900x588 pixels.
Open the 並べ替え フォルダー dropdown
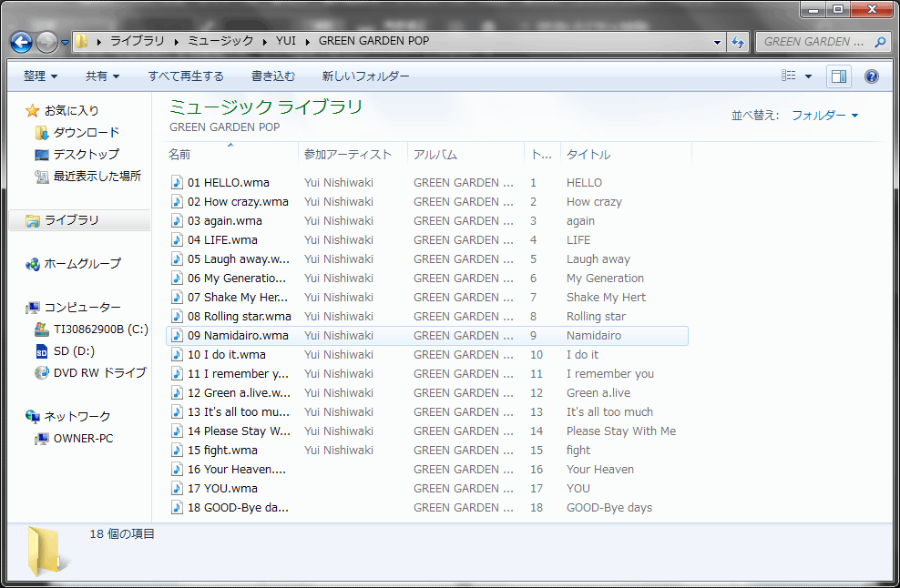pyautogui.click(x=824, y=116)
